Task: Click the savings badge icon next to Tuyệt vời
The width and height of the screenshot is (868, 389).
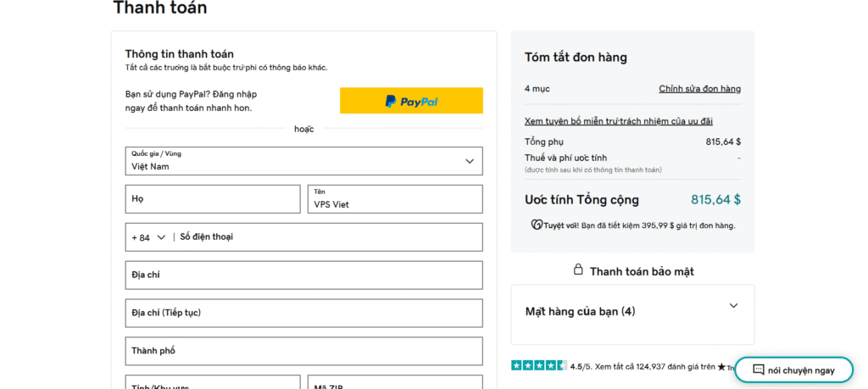Action: coord(536,225)
